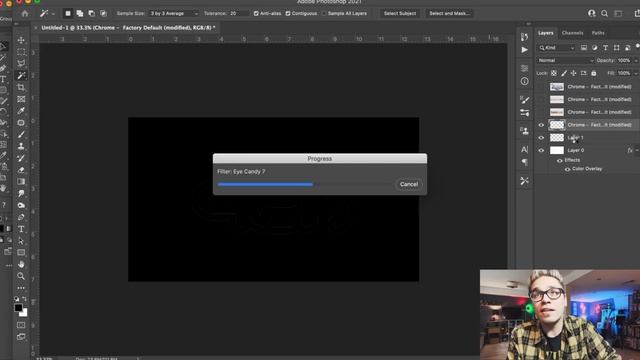Open the History panel icon
Screen dimensions: 640x360
pos(524,37)
